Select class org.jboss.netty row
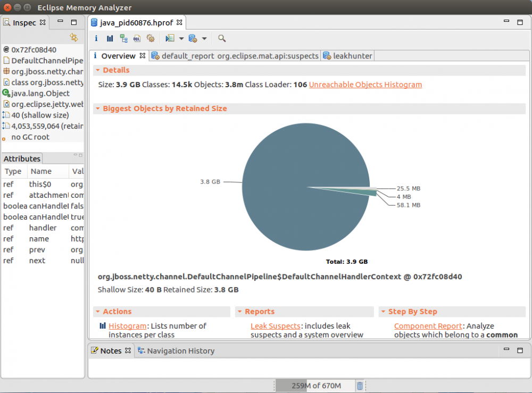This screenshot has height=393, width=532. tap(43, 82)
